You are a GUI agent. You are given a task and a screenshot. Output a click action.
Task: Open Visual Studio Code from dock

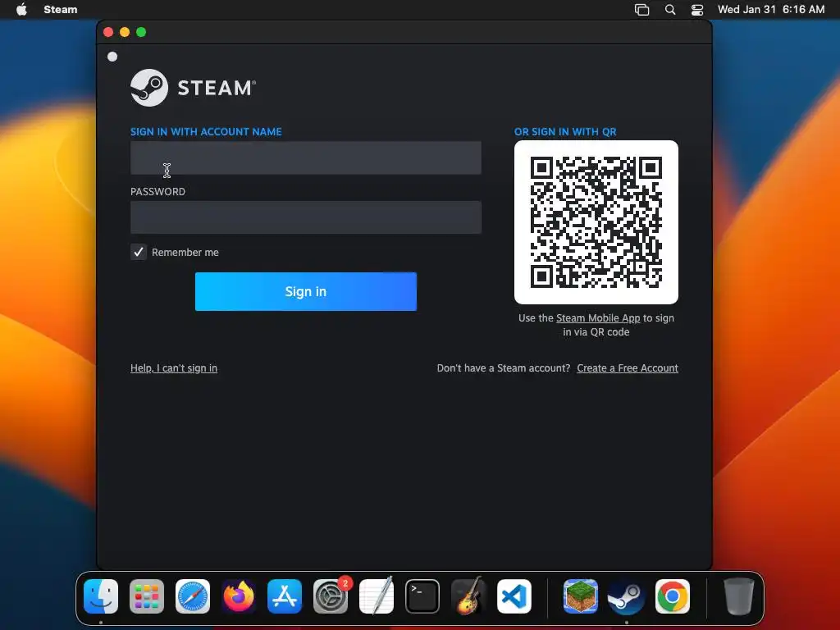coord(514,596)
